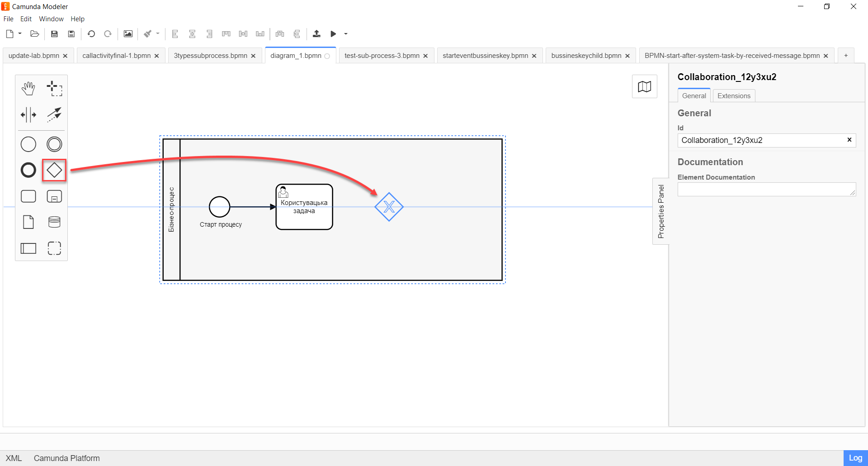Open the General properties tab
This screenshot has width=868, height=466.
coord(694,96)
